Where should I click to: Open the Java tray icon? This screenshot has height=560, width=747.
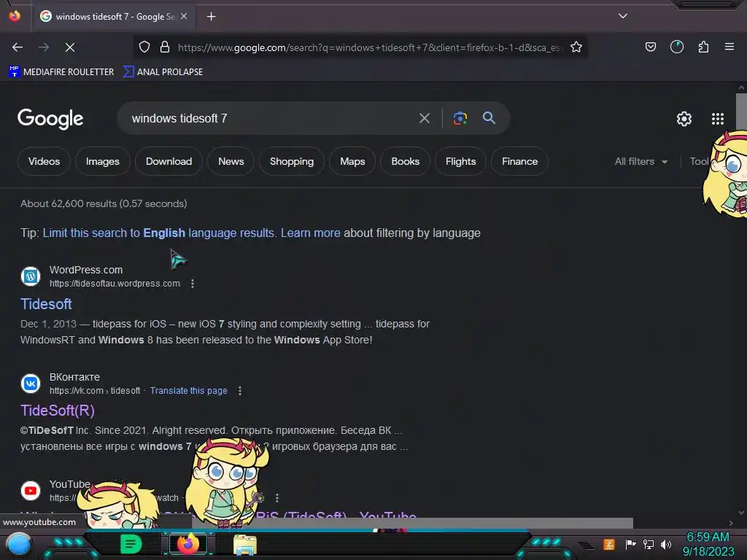[609, 544]
